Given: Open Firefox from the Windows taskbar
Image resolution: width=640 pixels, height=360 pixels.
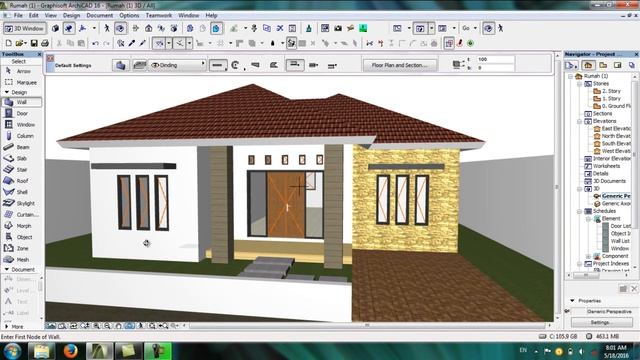Looking at the screenshot, I should 70,351.
